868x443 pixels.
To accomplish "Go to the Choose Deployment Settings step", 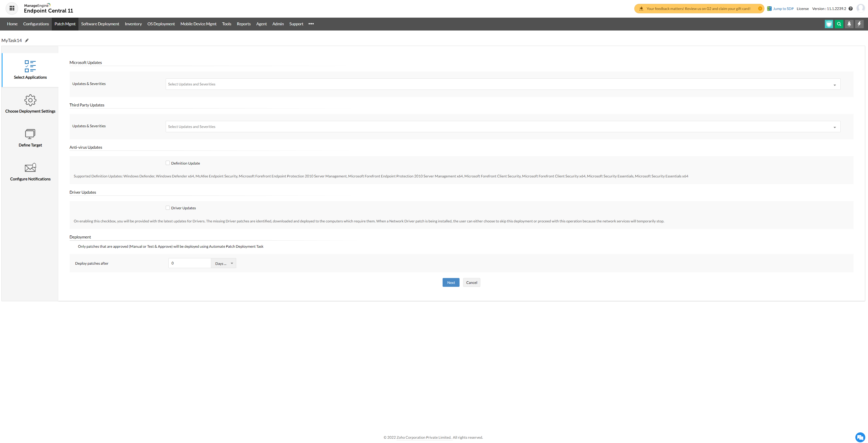I will [30, 104].
